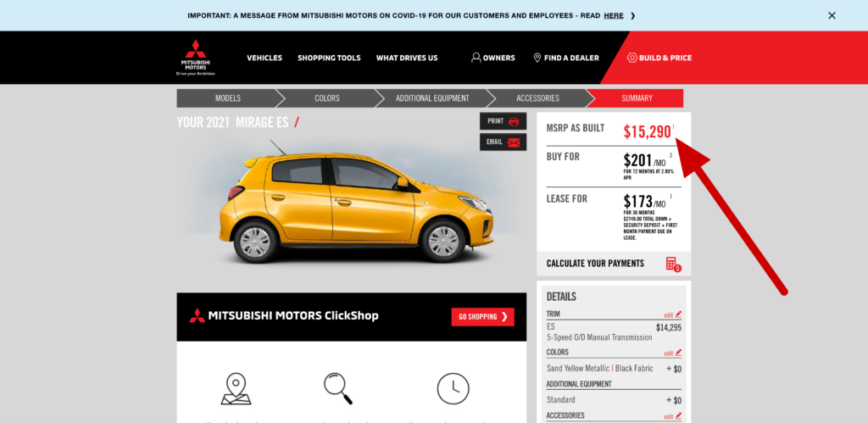Click the yellow Mirage car image
Screen dimensions: 868x423
click(x=355, y=200)
